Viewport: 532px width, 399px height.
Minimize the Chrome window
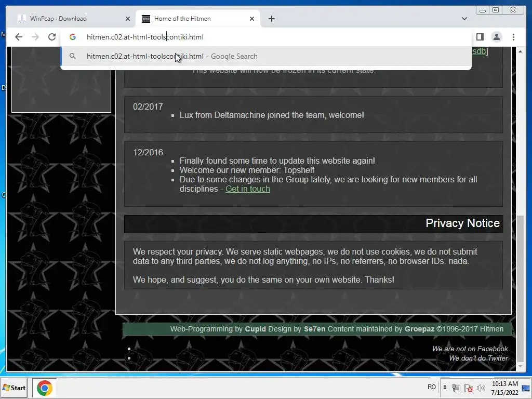[x=483, y=10]
